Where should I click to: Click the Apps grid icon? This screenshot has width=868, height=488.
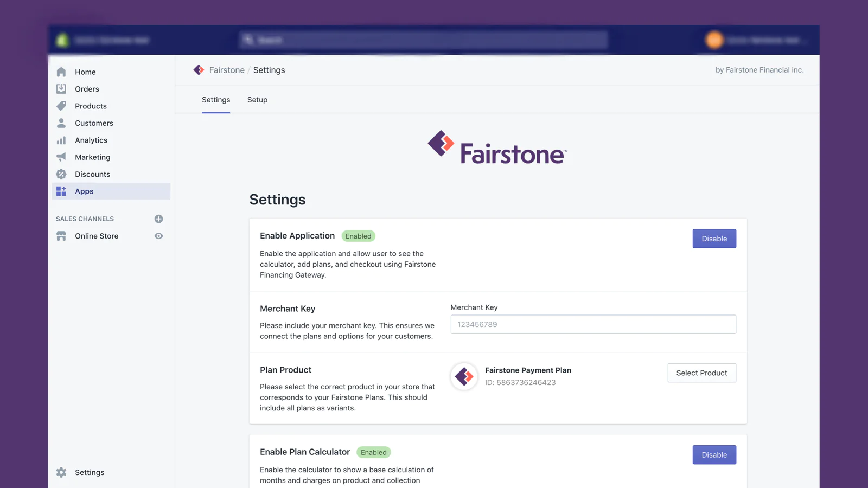(x=61, y=191)
